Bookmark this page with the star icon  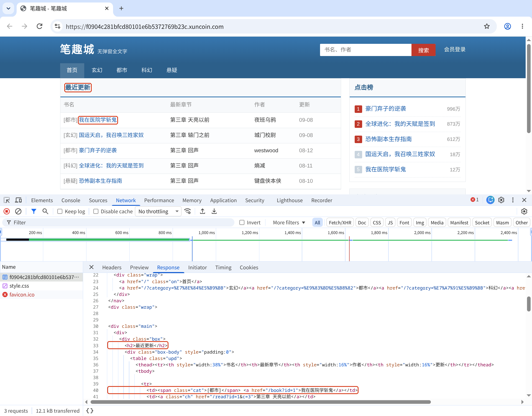pyautogui.click(x=487, y=26)
